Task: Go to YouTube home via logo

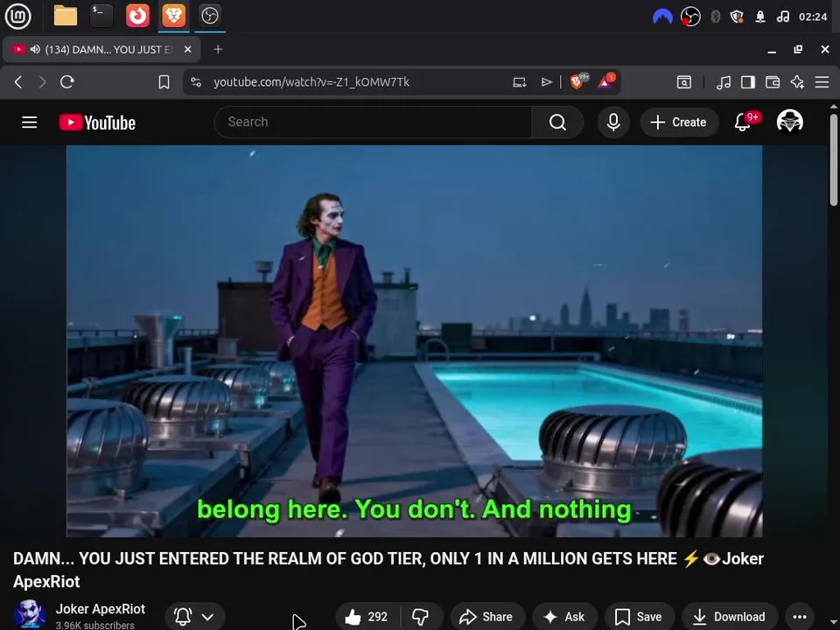Action: pyautogui.click(x=97, y=122)
